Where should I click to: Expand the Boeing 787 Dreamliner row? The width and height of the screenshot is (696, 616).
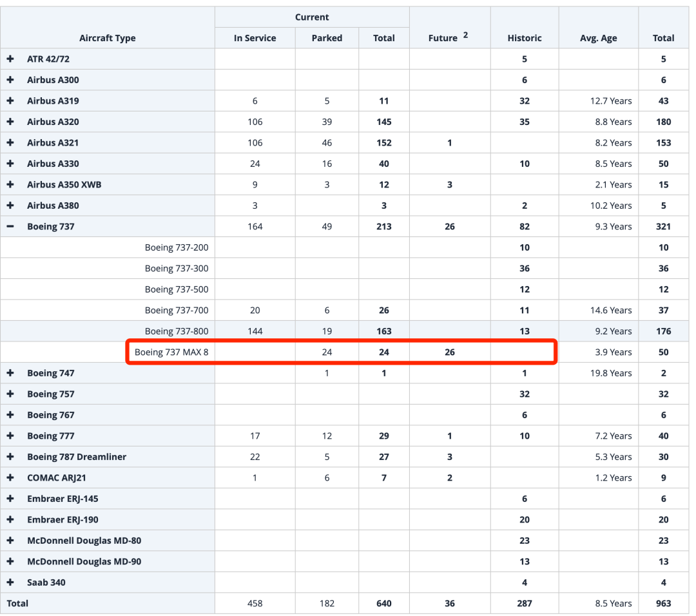[10, 457]
